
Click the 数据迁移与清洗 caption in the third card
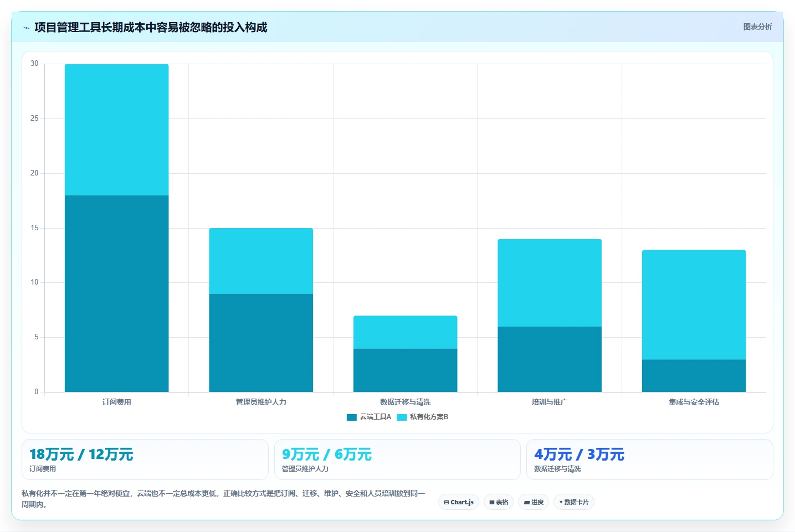tap(557, 469)
